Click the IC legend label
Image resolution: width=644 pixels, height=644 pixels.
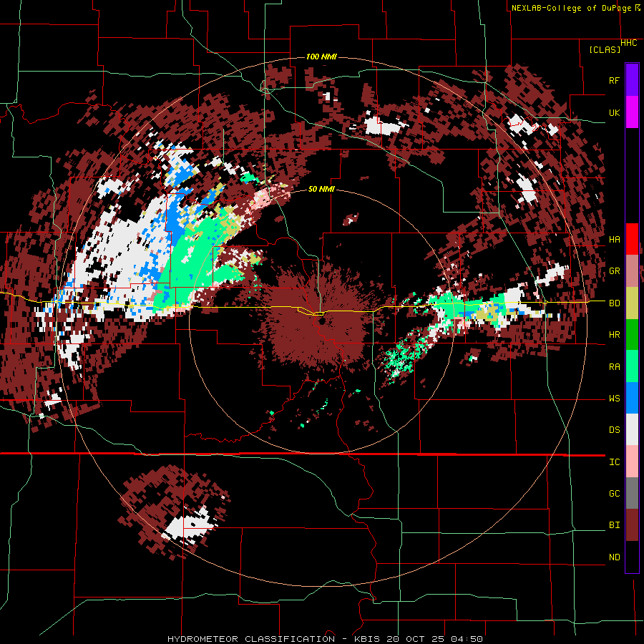(x=614, y=462)
